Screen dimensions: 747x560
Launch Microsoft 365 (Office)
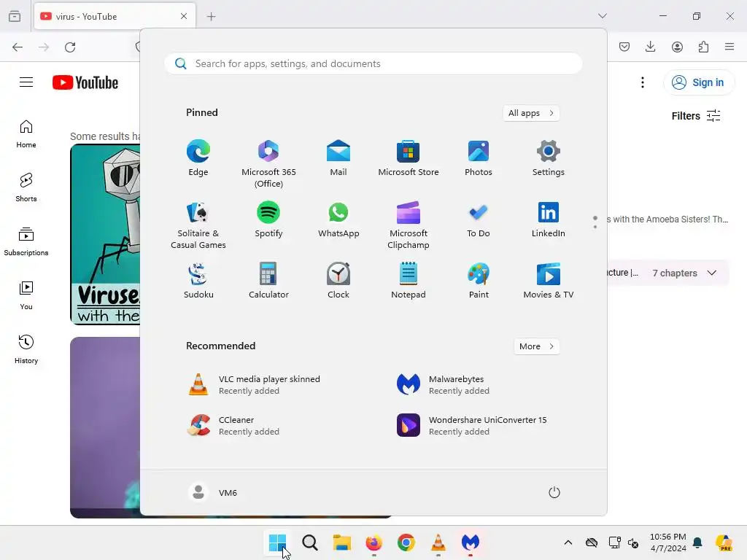268,164
